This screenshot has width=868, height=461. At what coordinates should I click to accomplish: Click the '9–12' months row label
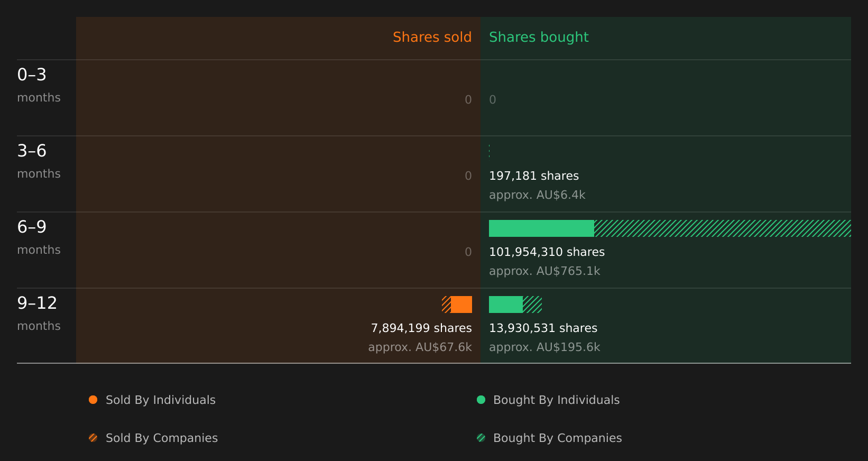pyautogui.click(x=37, y=303)
